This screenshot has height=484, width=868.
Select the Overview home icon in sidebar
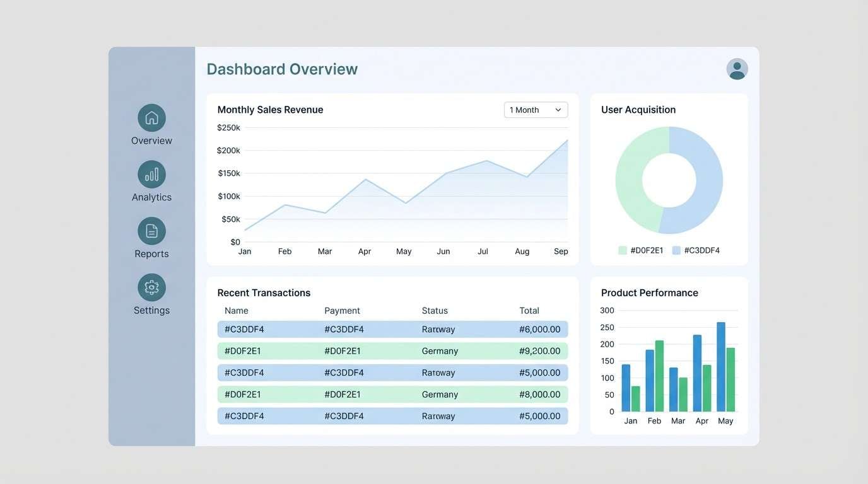pos(151,117)
